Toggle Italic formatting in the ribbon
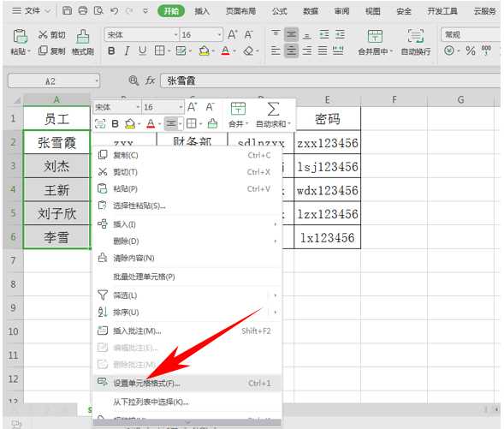This screenshot has height=429, width=504. point(127,51)
